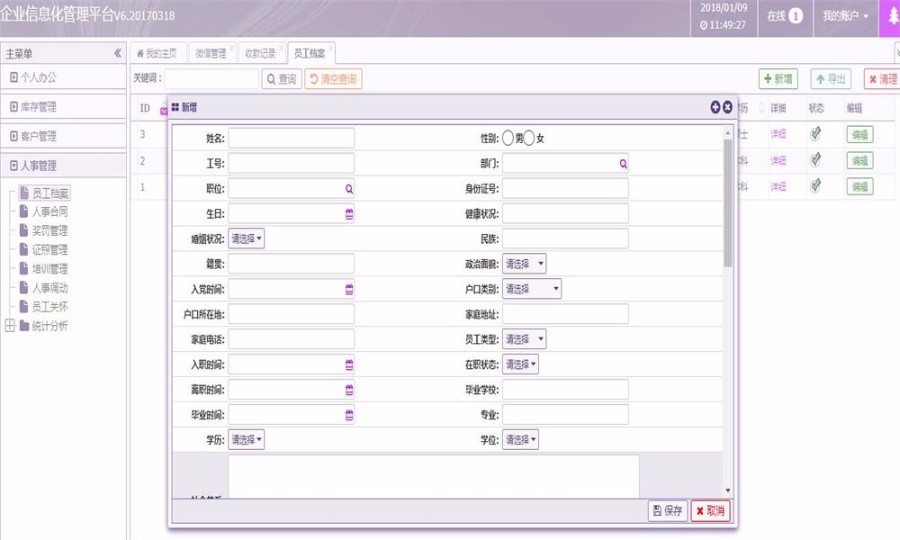This screenshot has height=540, width=900.
Task: Switch to Payment Records tab
Action: tap(261, 53)
